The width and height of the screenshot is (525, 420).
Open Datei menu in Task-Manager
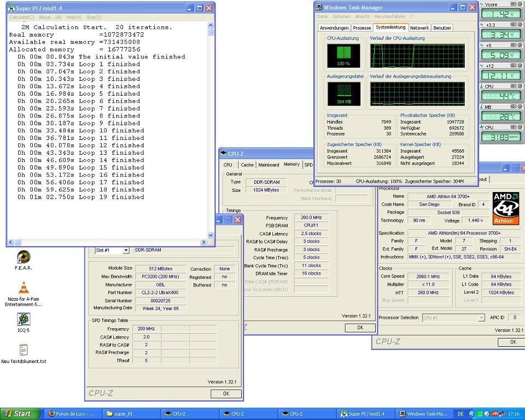point(322,16)
